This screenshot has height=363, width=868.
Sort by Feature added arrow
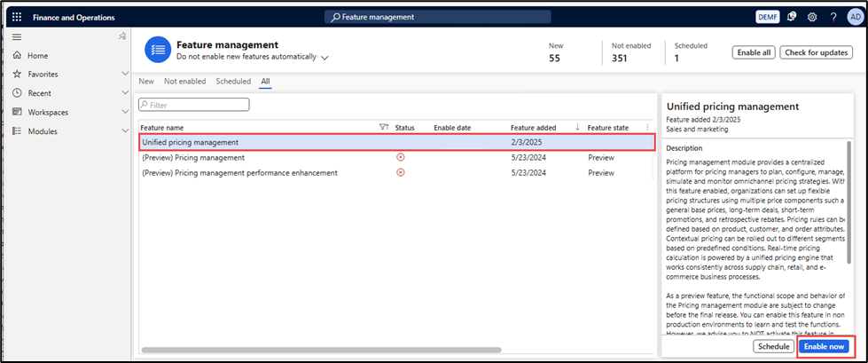pos(577,128)
